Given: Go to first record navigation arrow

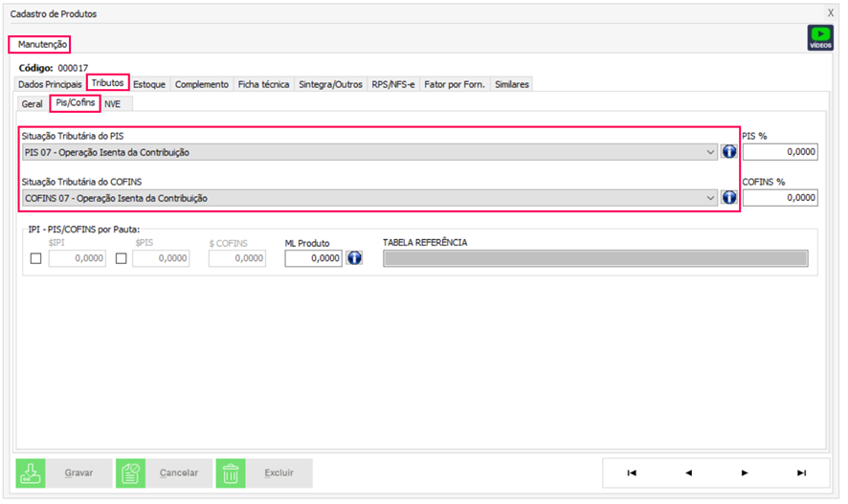Looking at the screenshot, I should pyautogui.click(x=631, y=472).
